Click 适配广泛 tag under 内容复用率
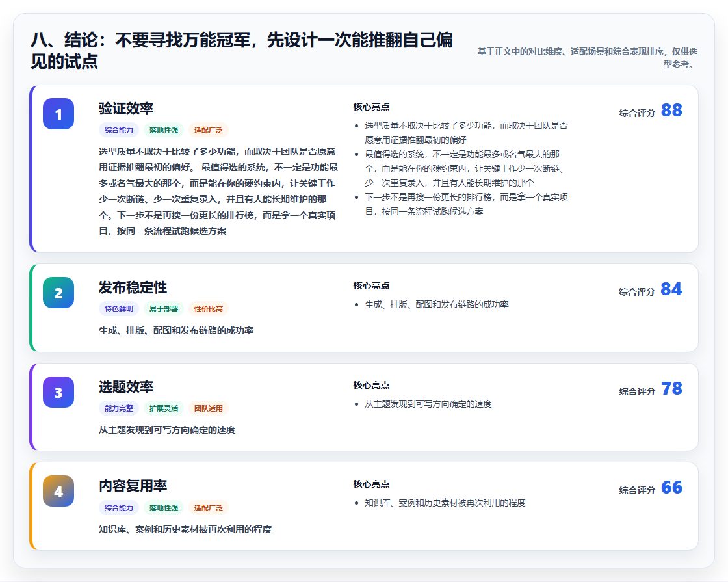The image size is (728, 582). (209, 508)
